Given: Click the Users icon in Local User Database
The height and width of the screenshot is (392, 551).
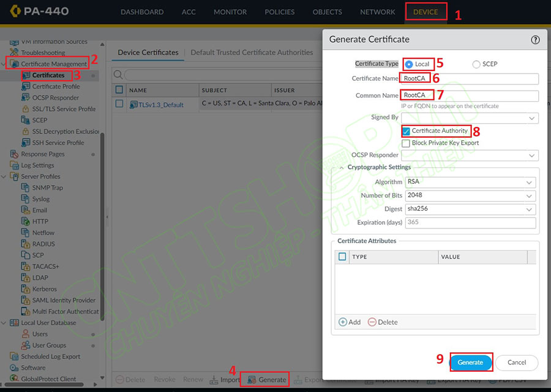Looking at the screenshot, I should pyautogui.click(x=26, y=334).
